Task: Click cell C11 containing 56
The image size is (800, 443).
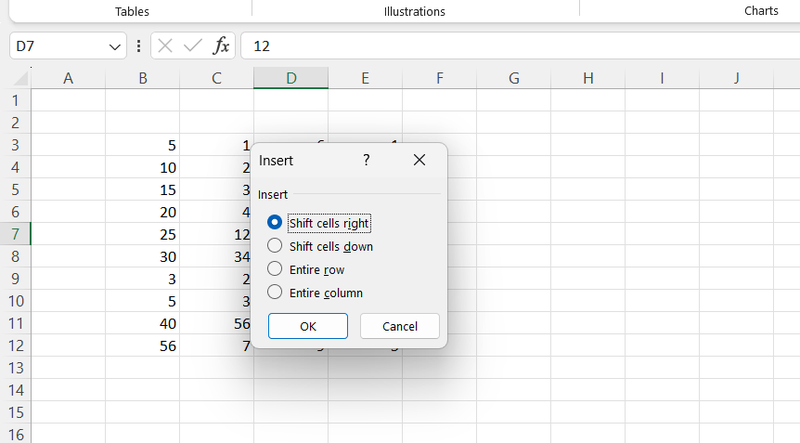Action: coord(216,323)
